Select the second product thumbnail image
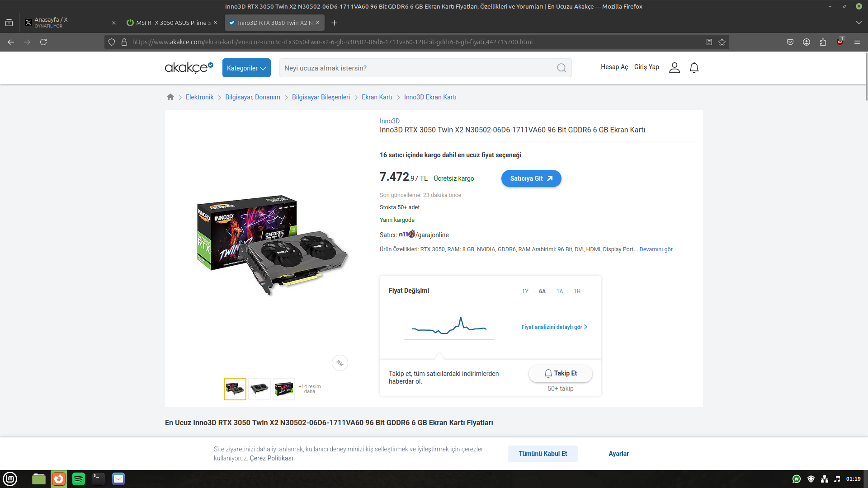Viewport: 868px width, 488px height. pos(259,389)
